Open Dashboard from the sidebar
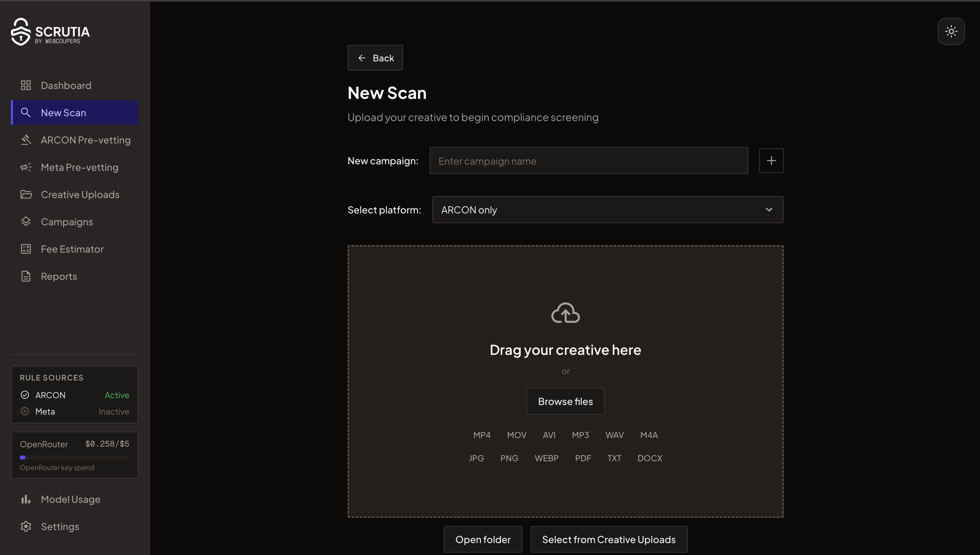 [x=75, y=85]
